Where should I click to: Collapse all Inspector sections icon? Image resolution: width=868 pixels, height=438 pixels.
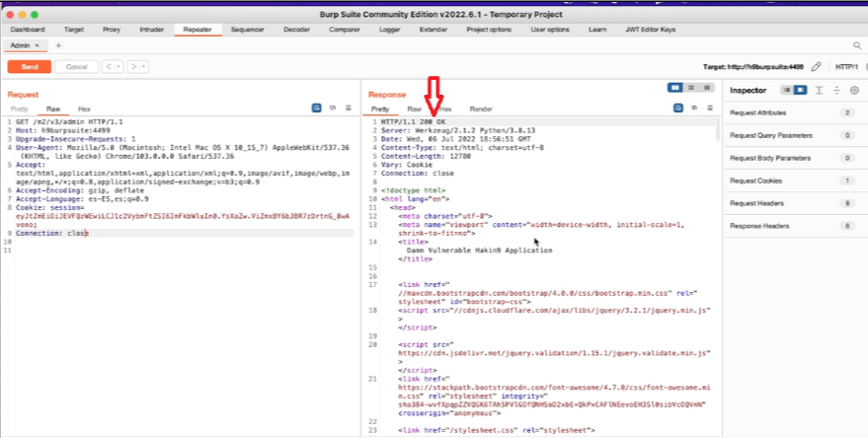[x=836, y=90]
